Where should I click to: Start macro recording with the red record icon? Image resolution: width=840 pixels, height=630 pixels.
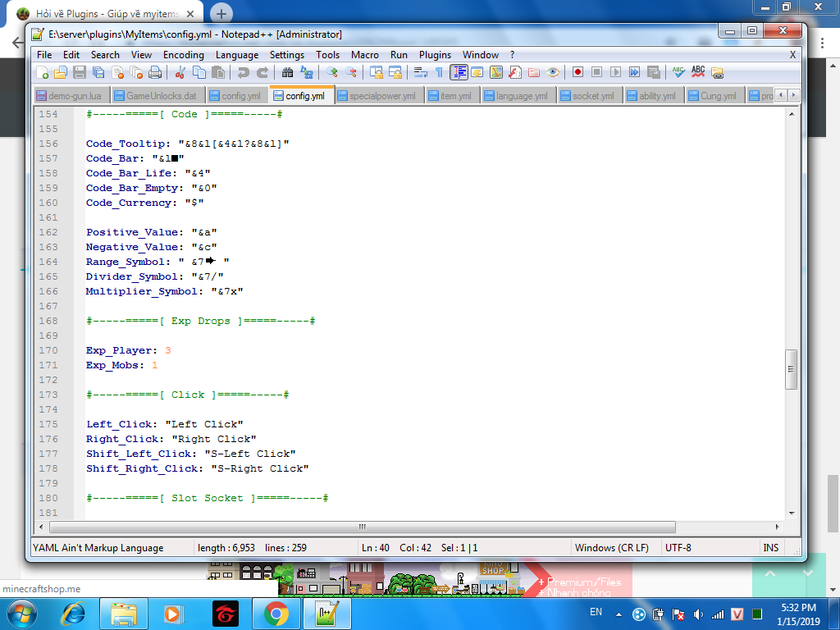pos(577,72)
